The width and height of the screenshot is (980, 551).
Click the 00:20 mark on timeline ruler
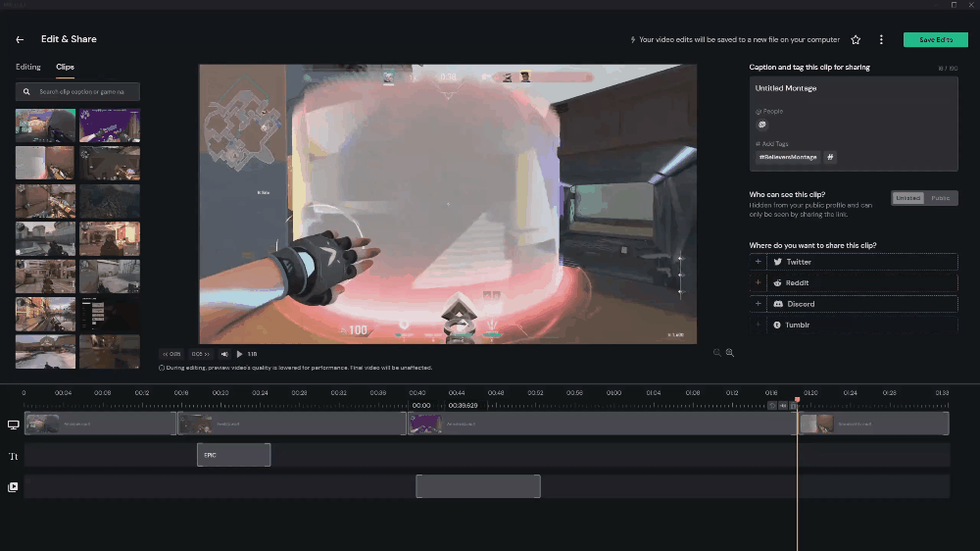220,393
